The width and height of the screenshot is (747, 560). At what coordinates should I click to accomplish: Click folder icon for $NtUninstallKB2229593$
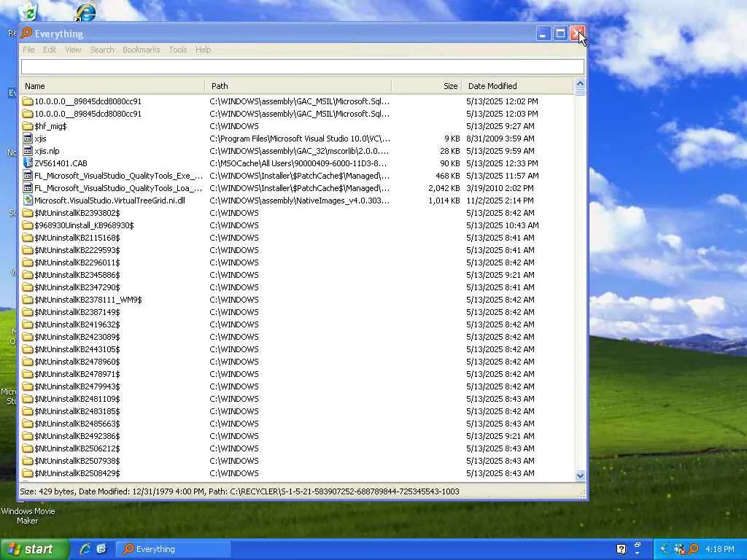pyautogui.click(x=28, y=250)
